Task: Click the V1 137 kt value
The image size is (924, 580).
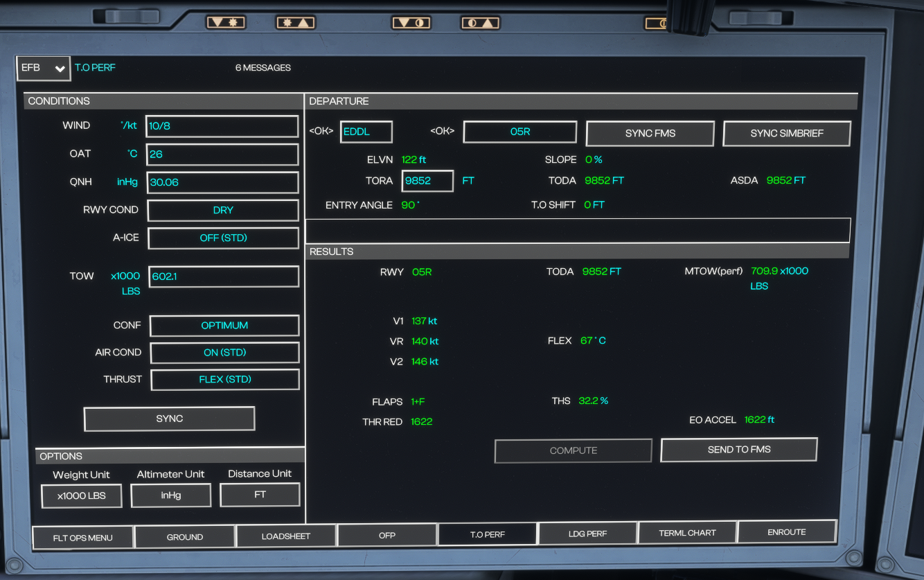Action: (424, 322)
